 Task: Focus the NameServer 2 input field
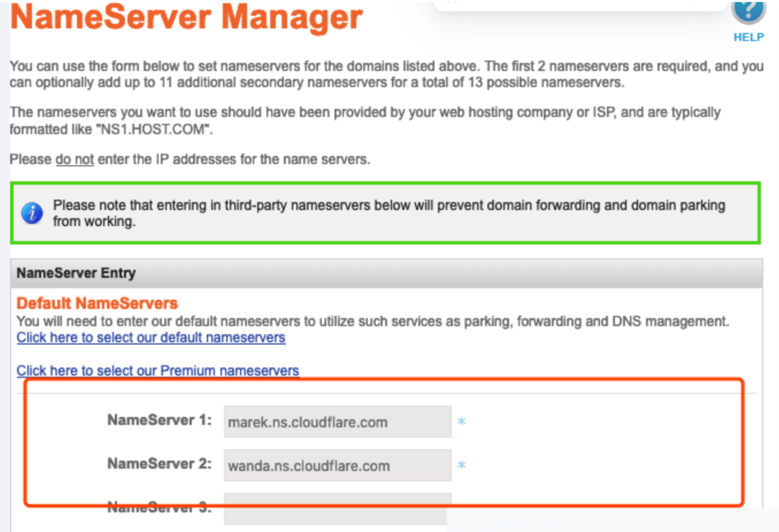(337, 465)
